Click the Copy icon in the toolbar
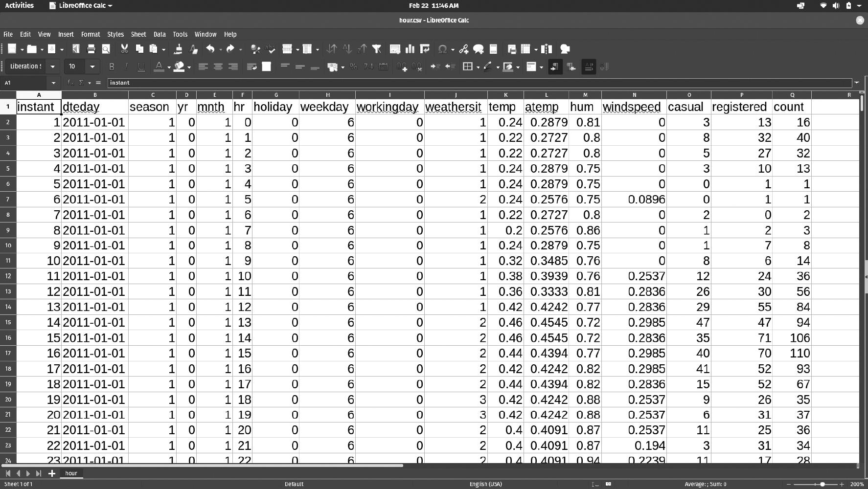Screen dimensions: 868x489 [139, 49]
